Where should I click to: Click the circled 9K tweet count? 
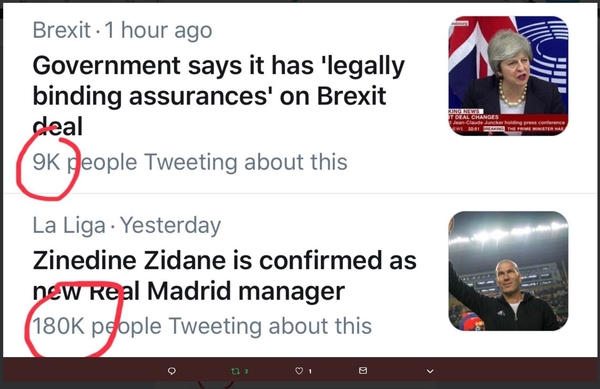46,162
